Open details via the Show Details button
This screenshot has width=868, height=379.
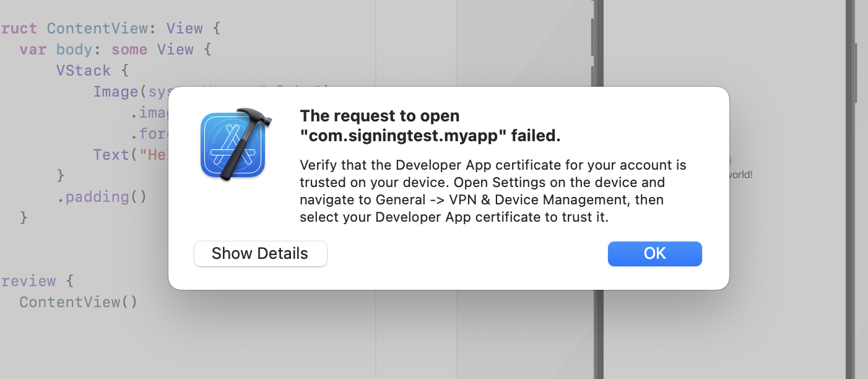[x=260, y=254]
